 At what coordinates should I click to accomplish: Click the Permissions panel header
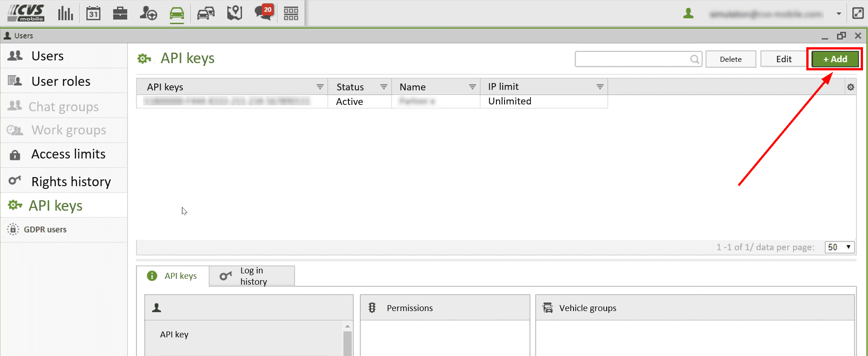445,308
